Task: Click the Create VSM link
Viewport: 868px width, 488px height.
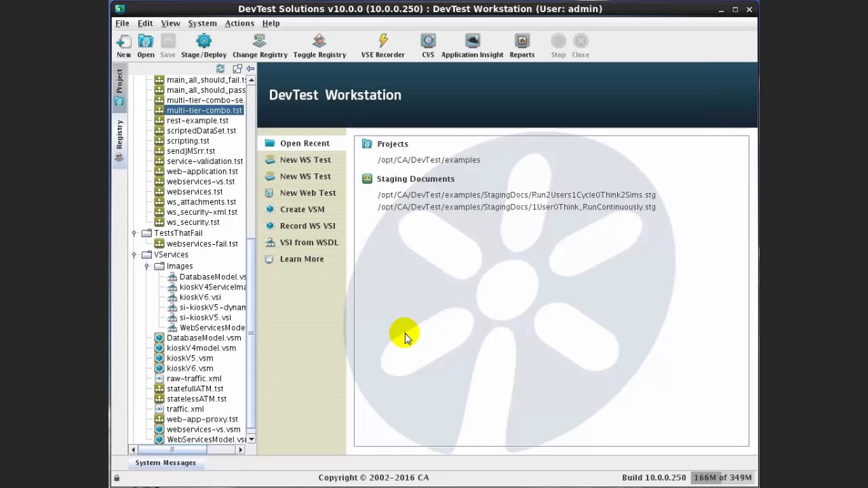Action: 302,209
